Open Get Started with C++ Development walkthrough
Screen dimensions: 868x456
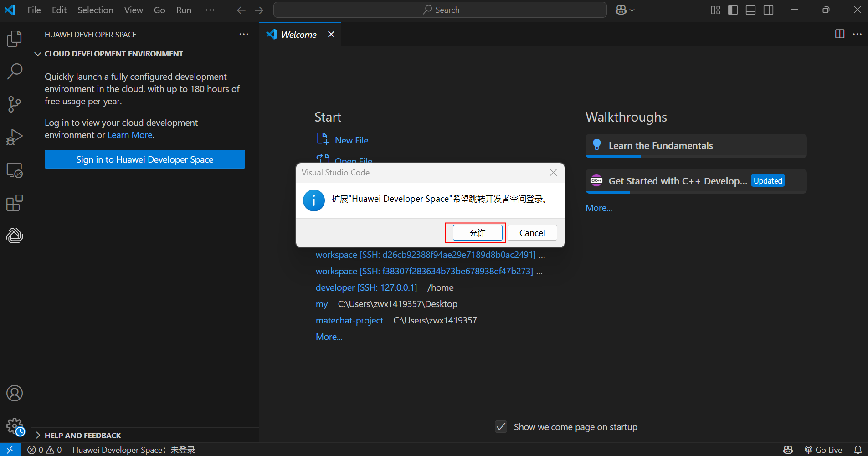click(x=696, y=181)
